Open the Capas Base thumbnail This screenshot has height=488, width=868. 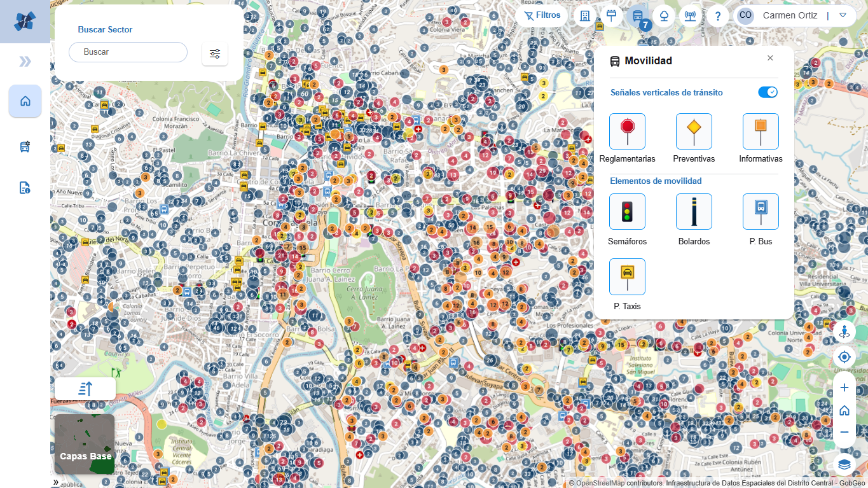pyautogui.click(x=85, y=444)
